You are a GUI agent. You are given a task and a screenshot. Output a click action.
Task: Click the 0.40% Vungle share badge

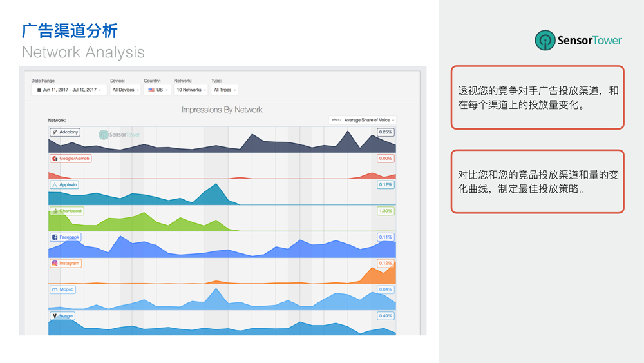386,316
